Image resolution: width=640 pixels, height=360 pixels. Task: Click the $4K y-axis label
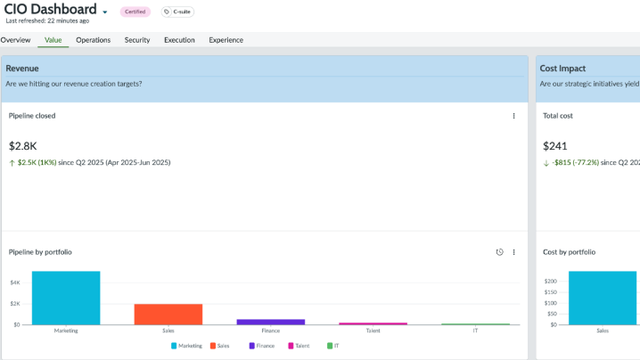coord(15,282)
